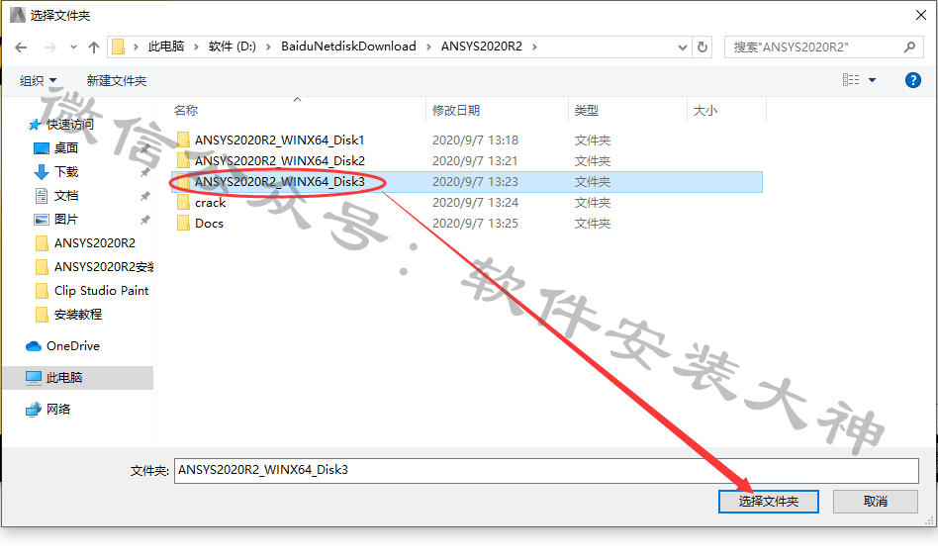Go back with the left arrow button
The height and width of the screenshot is (560, 938).
tap(21, 47)
